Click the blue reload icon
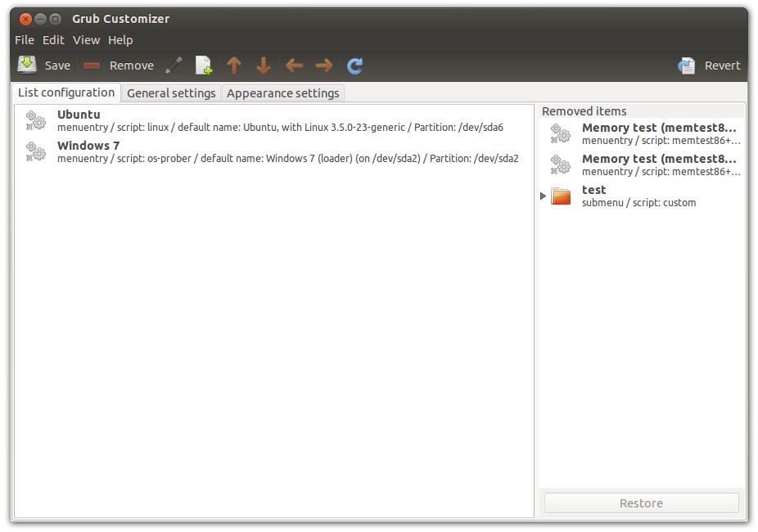758x532 pixels. coord(354,65)
